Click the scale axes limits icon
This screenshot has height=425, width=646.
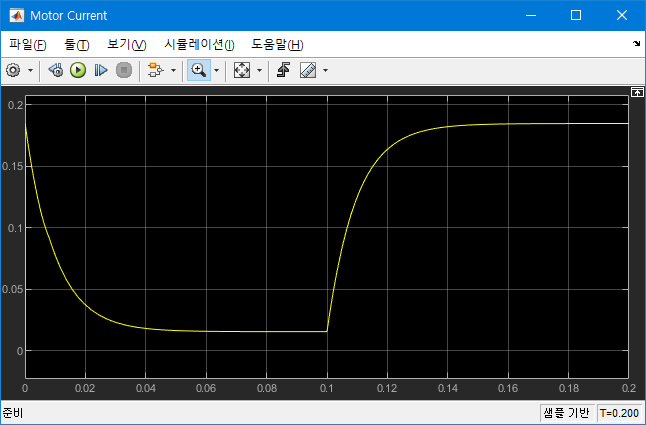[242, 70]
